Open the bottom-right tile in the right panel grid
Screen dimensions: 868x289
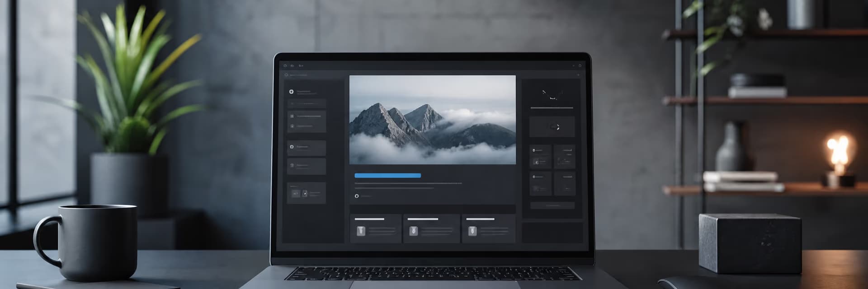click(565, 183)
